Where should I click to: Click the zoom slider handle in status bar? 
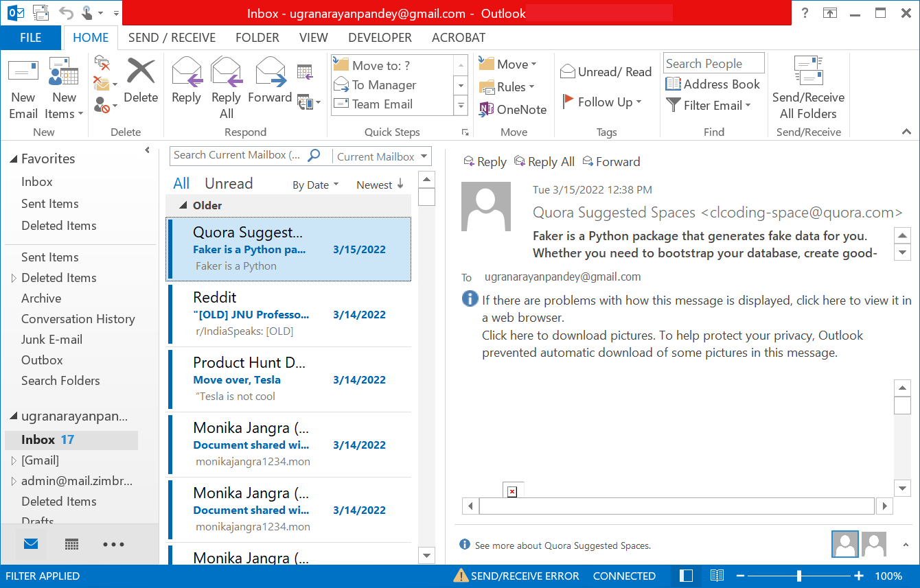(x=798, y=576)
